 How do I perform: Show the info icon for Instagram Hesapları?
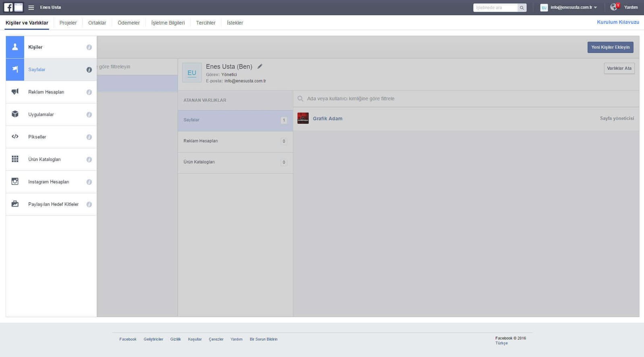coord(89,182)
